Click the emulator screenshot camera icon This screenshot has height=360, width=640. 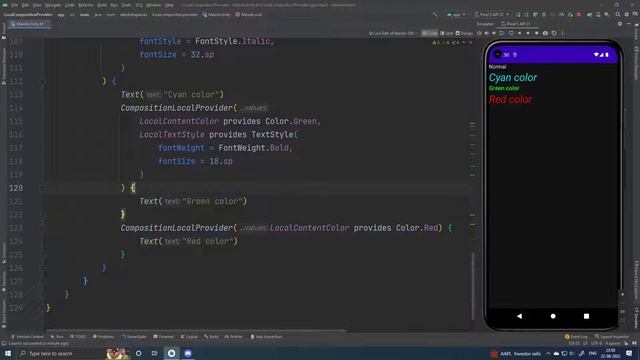point(545,33)
